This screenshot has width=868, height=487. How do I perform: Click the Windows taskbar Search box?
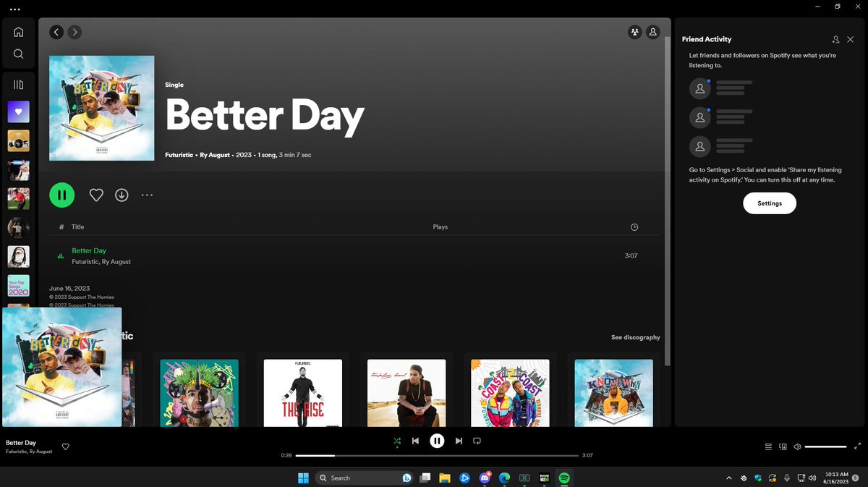(x=365, y=478)
